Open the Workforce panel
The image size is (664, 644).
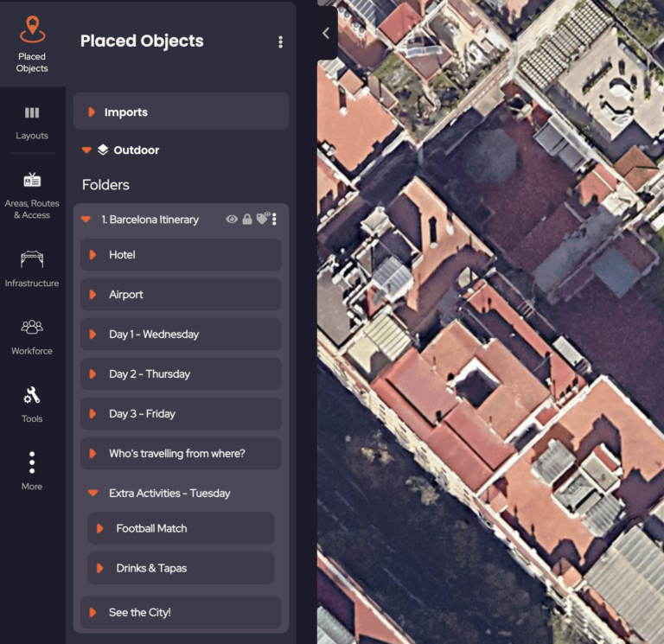pos(32,336)
